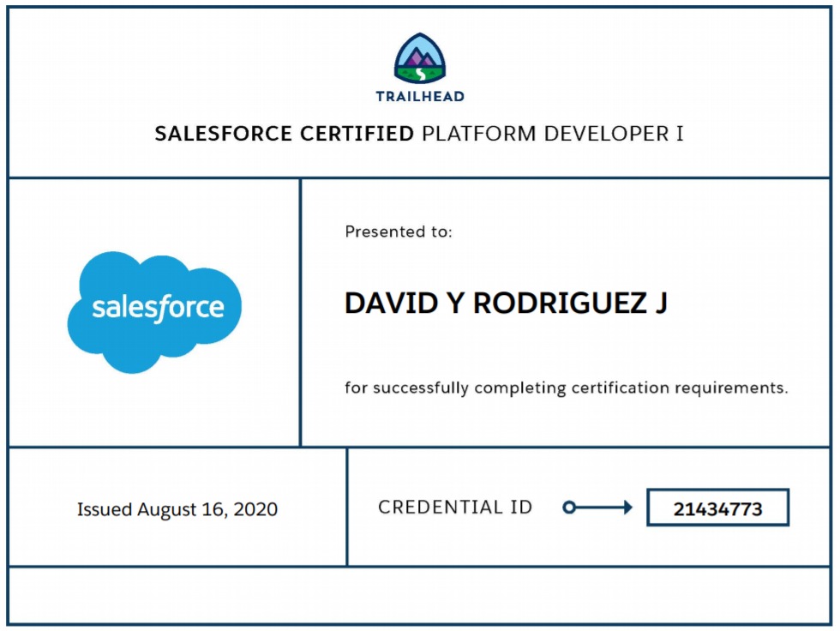Click the 'CREDENTIAL ID' label
The height and width of the screenshot is (631, 840).
pos(455,508)
